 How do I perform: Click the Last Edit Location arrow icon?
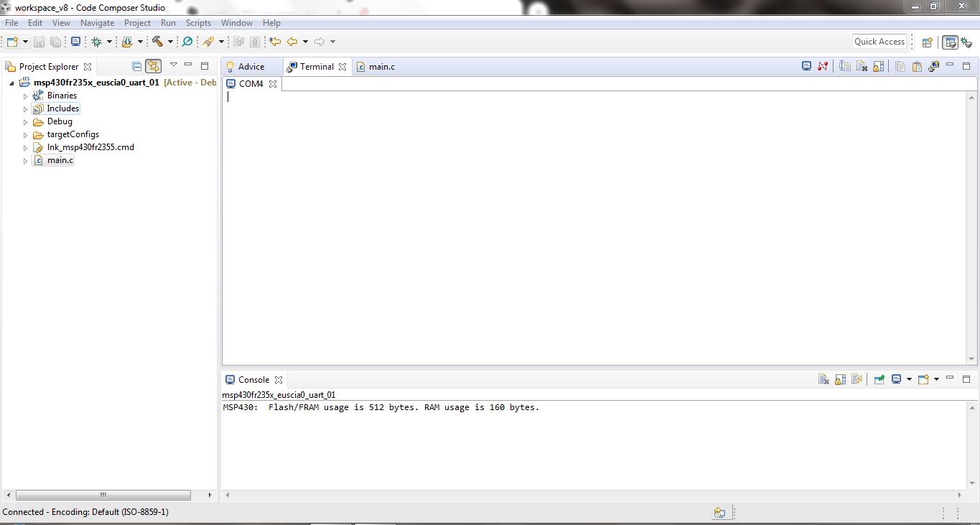(275, 42)
